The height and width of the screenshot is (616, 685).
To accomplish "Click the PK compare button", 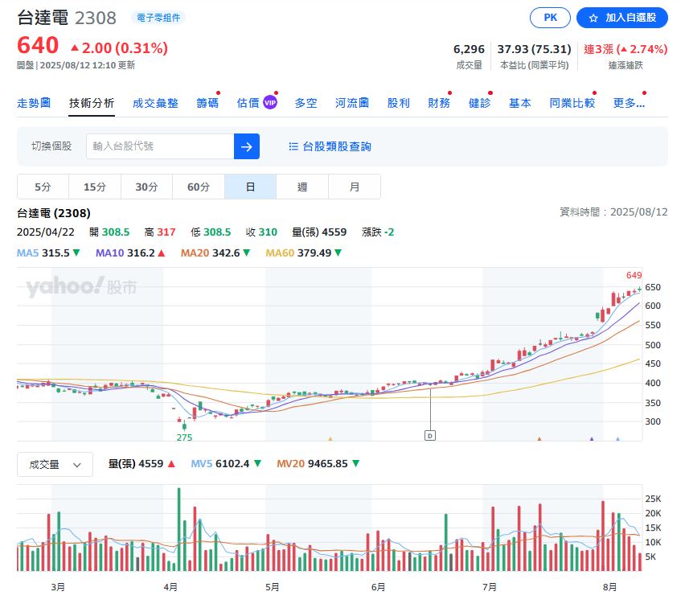I will [x=550, y=18].
